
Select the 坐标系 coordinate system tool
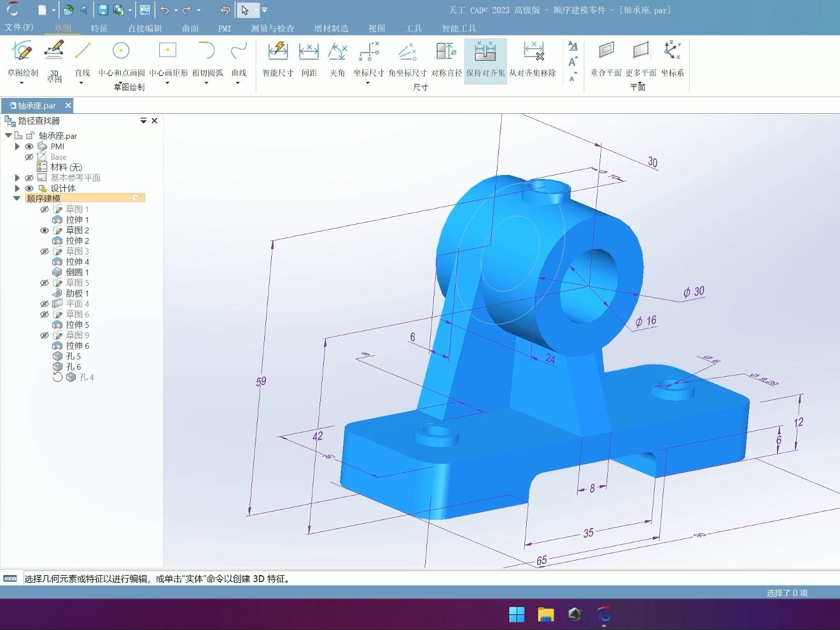click(x=673, y=59)
